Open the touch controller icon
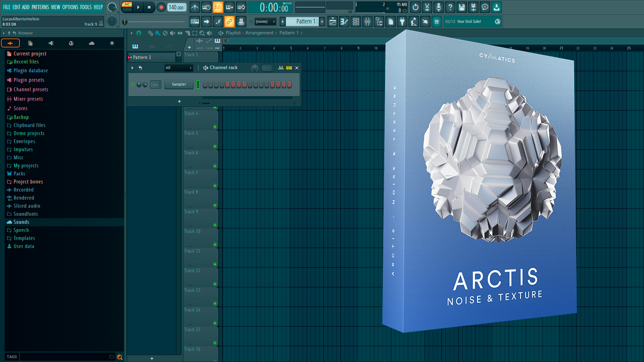Screen dimensions: 644x362 (425, 22)
